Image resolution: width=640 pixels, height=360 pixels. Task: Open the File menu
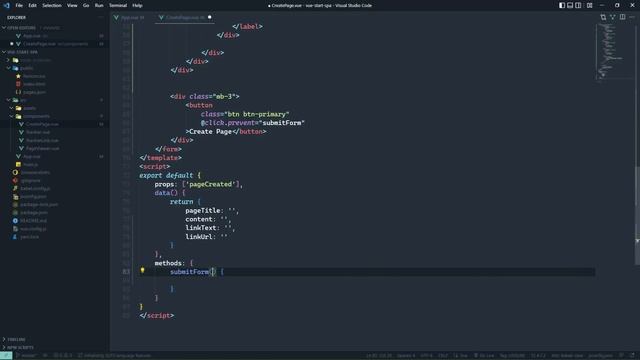tap(19, 5)
